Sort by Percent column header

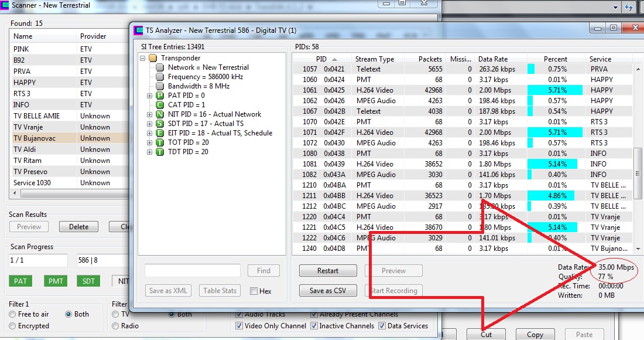(556, 59)
